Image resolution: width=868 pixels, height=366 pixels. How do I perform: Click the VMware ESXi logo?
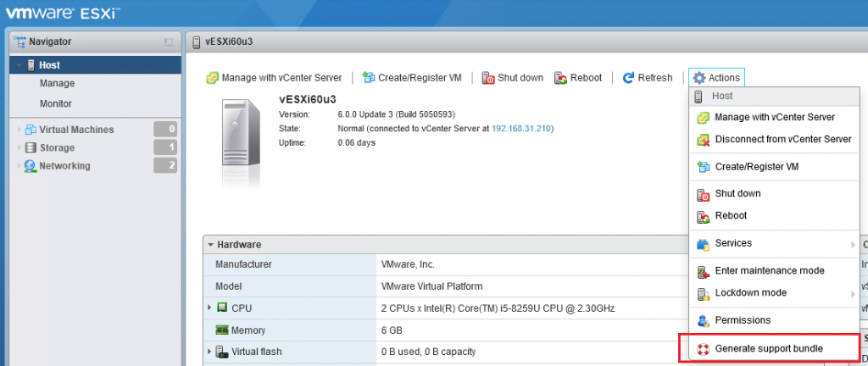pyautogui.click(x=62, y=12)
